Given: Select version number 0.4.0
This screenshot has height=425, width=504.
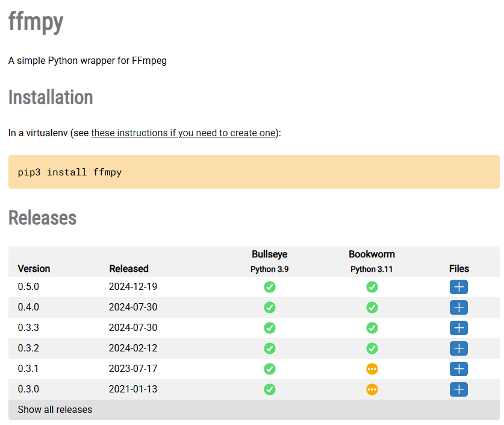Looking at the screenshot, I should (28, 307).
